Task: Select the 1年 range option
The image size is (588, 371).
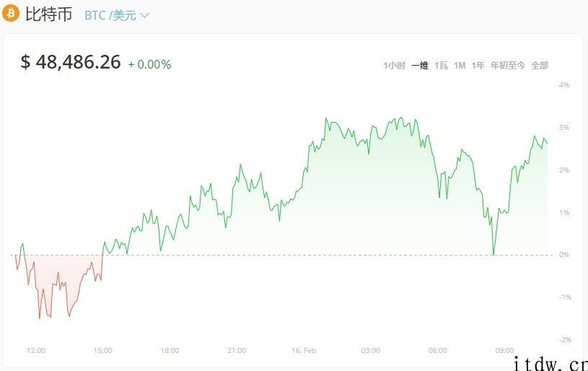Action: coord(478,66)
